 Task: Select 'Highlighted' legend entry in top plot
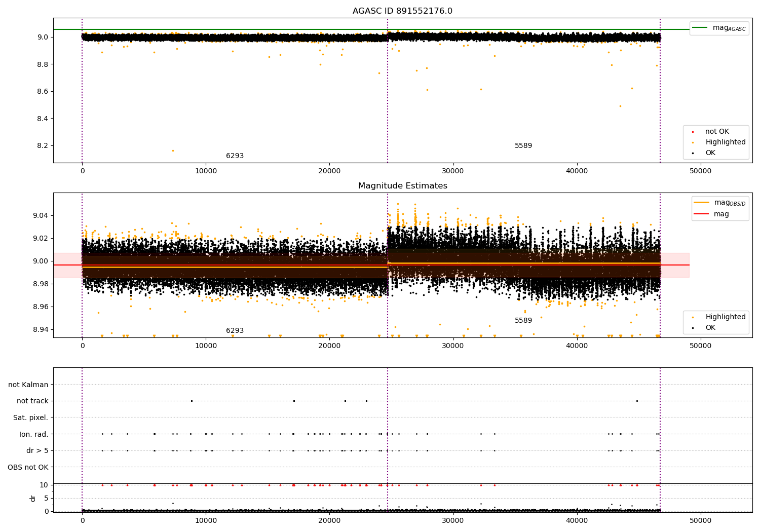coord(725,142)
